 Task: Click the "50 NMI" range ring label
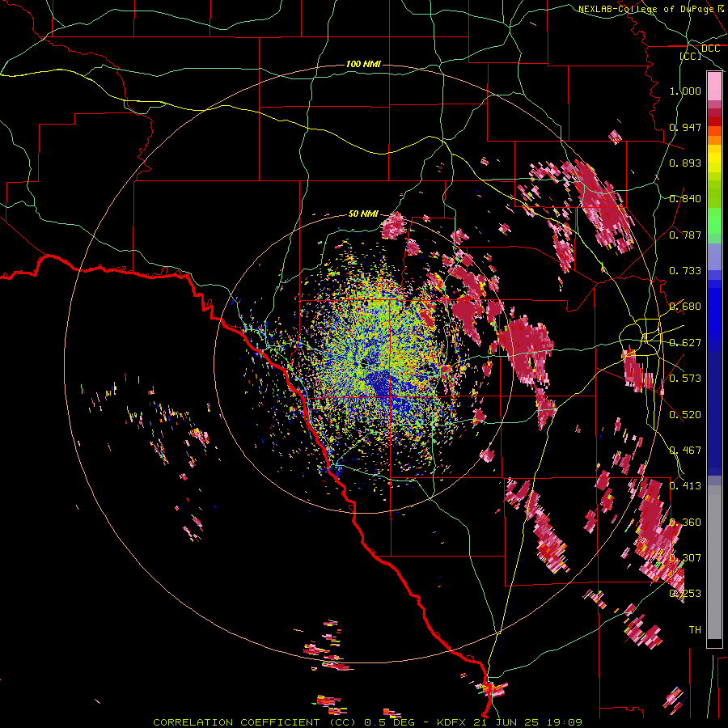point(363,214)
